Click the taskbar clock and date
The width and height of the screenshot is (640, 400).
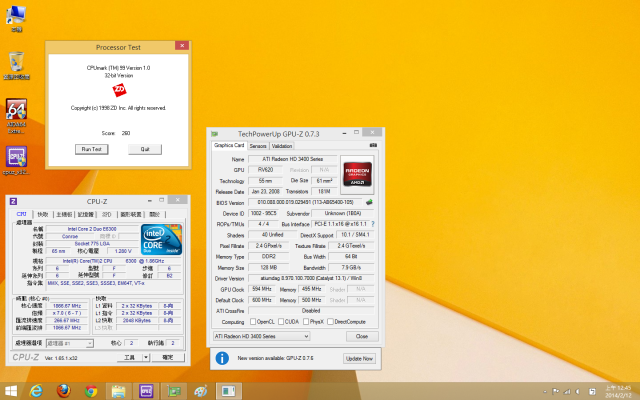click(618, 391)
